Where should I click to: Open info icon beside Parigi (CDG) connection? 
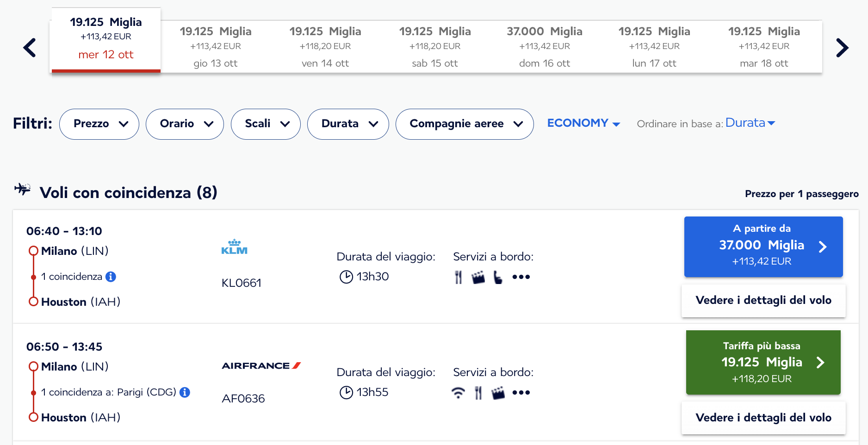[185, 392]
